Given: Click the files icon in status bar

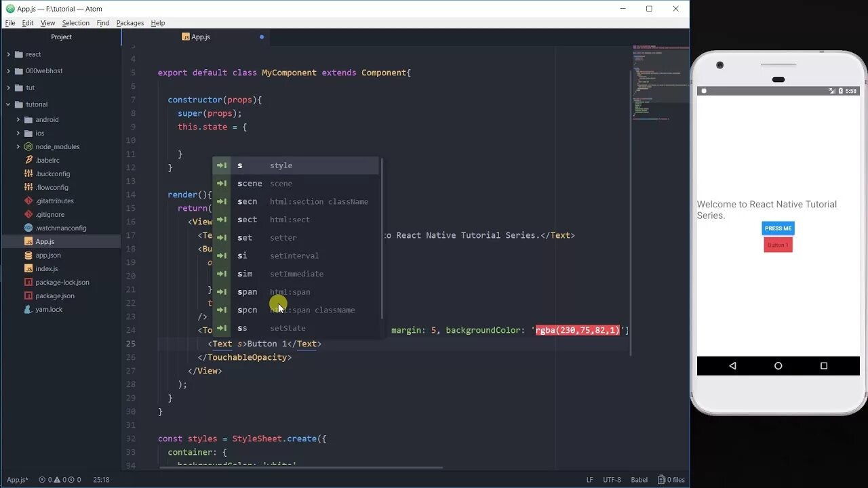Looking at the screenshot, I should point(663,479).
